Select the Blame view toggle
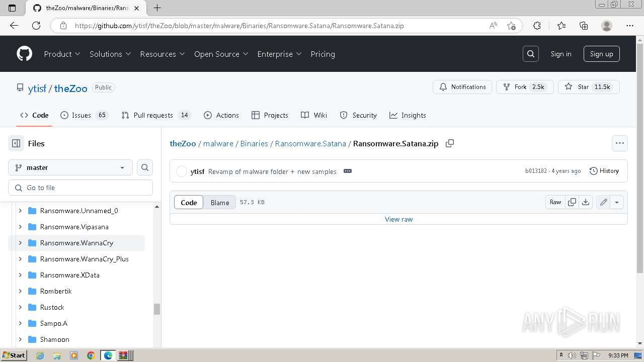 220,202
